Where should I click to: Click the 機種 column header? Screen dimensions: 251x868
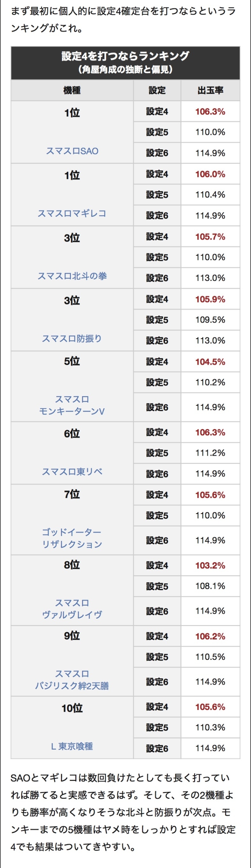72,90
